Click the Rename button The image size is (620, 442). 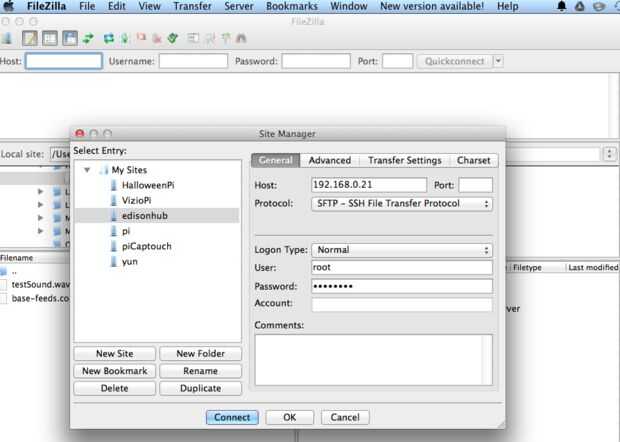pos(200,371)
